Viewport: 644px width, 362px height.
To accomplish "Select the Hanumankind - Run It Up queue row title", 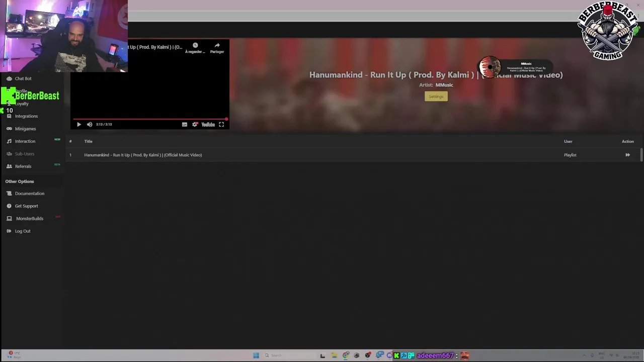I will [x=143, y=155].
